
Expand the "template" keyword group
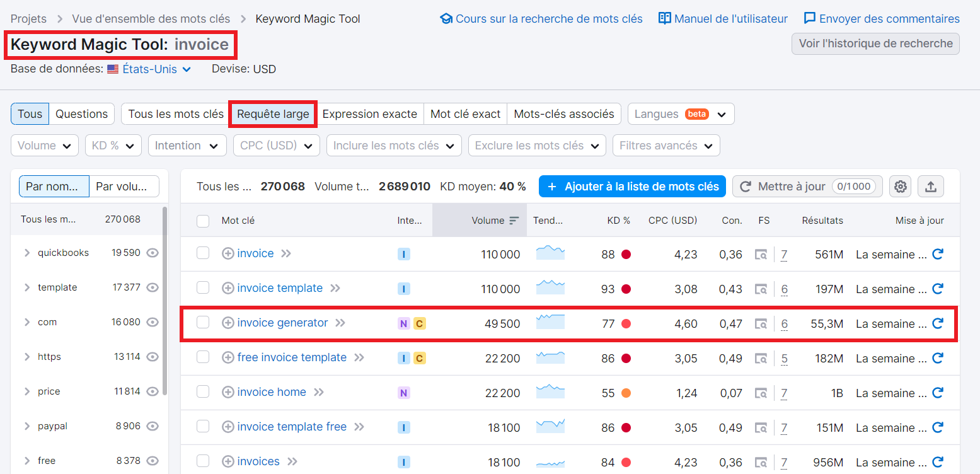pyautogui.click(x=28, y=287)
